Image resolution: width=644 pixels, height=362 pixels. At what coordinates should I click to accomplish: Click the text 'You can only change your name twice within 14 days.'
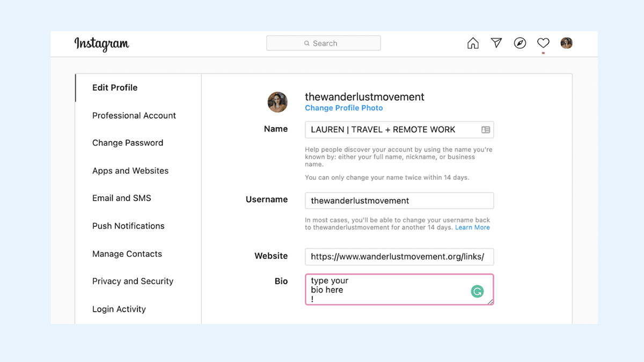coord(387,178)
